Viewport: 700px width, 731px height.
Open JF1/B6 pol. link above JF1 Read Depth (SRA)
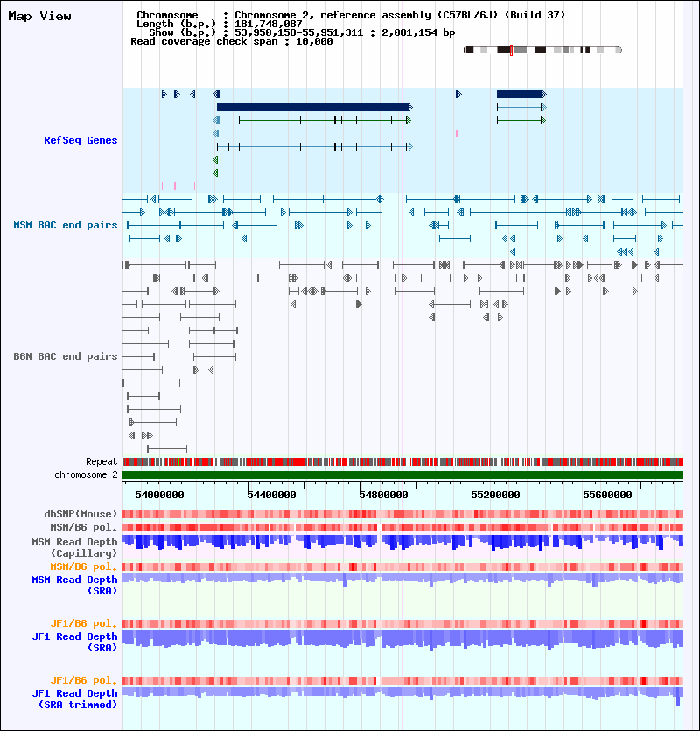pyautogui.click(x=84, y=623)
